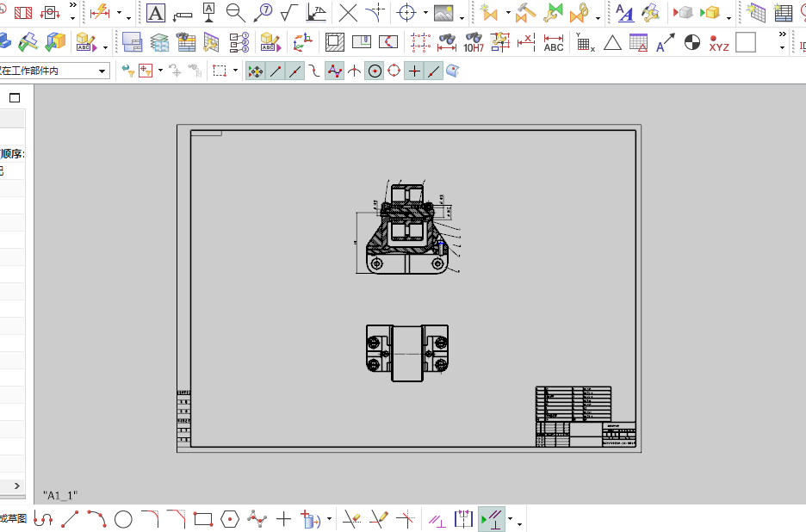Select the ABC dimension text icon
The width and height of the screenshot is (806, 532).
pyautogui.click(x=554, y=43)
